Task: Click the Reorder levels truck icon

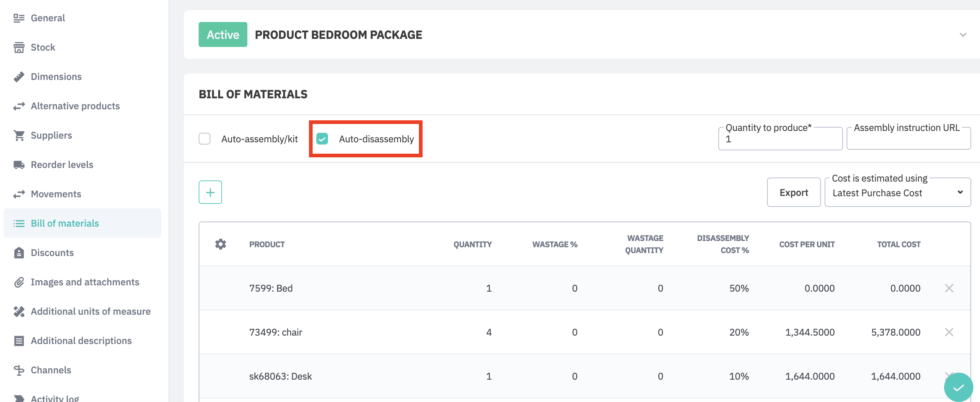Action: pos(19,164)
